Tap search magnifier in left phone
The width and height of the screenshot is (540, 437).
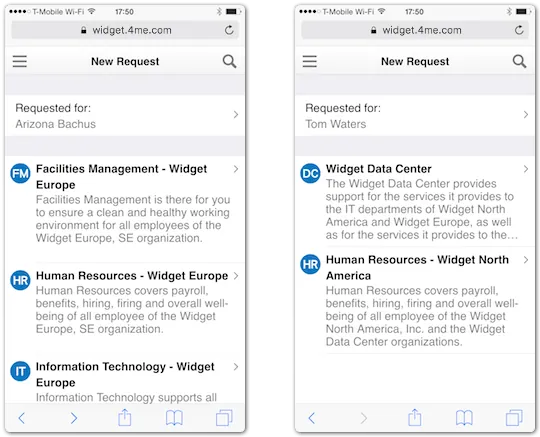coord(229,61)
